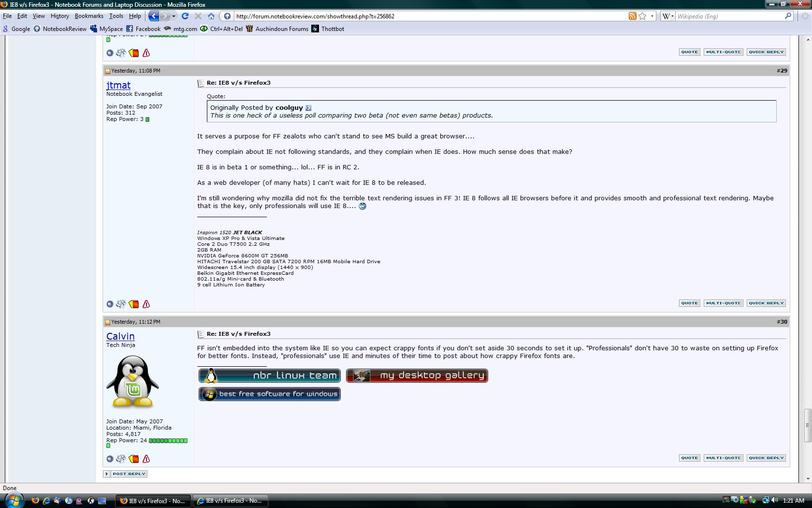Click Multi-Quote on jtmat's post
Screen dimensions: 812x508
click(x=723, y=303)
